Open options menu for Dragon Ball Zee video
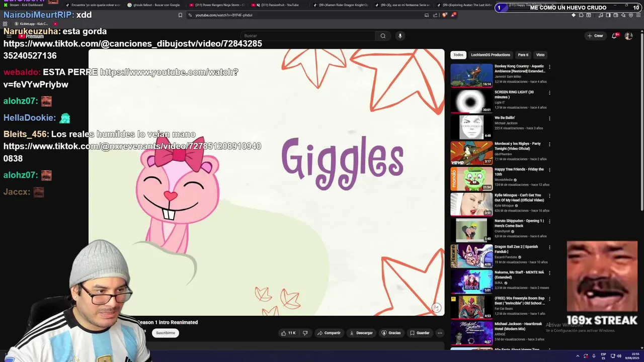Viewport: 644px width, 362px height. 549,247
